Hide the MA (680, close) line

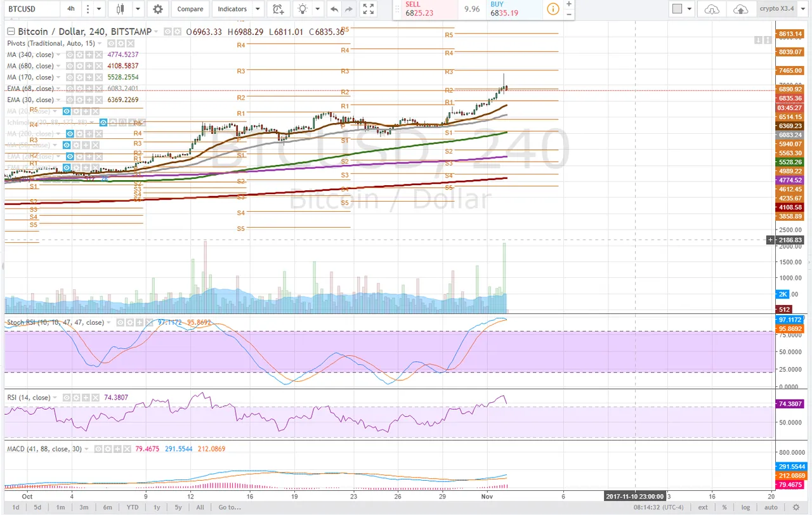pos(70,66)
